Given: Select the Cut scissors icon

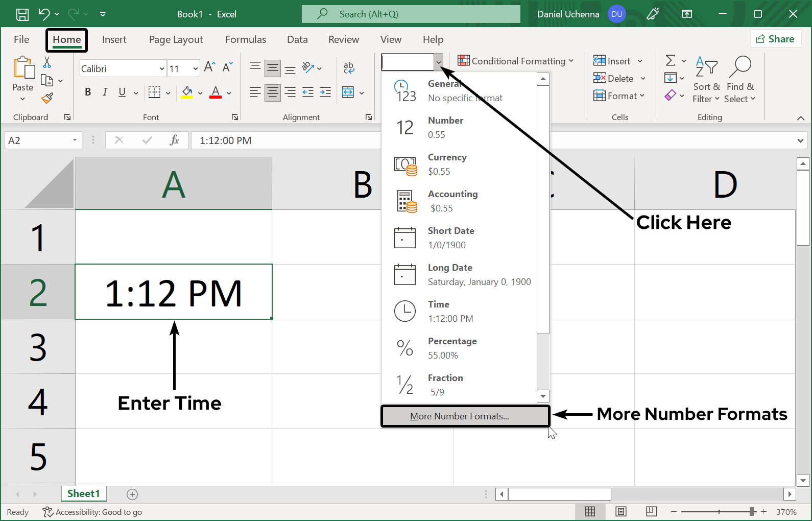Looking at the screenshot, I should click(47, 62).
